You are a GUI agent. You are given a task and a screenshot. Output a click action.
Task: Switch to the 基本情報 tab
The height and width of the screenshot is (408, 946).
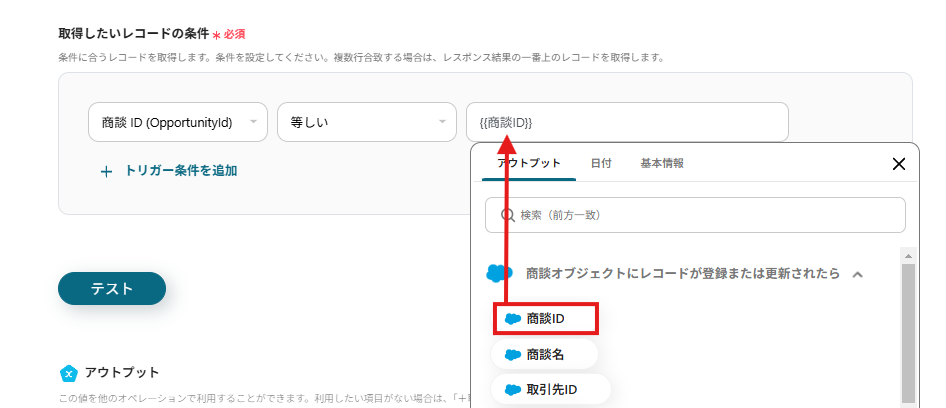pos(662,163)
